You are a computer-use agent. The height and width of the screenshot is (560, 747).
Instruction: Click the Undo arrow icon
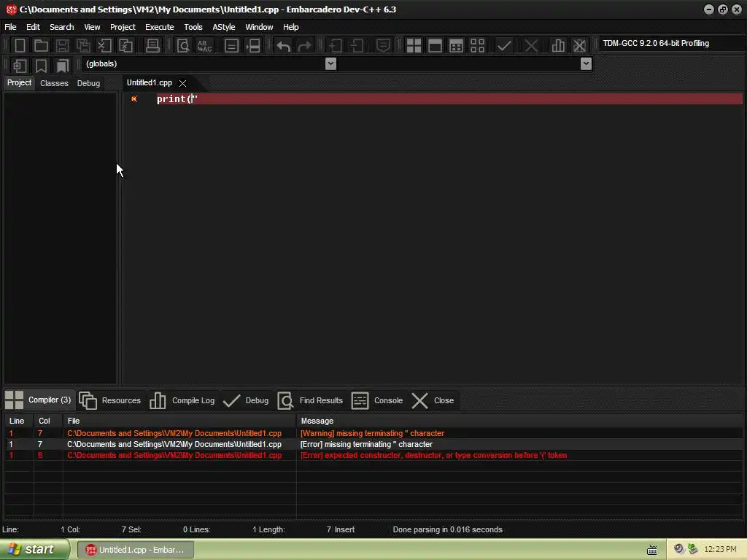pyautogui.click(x=284, y=46)
